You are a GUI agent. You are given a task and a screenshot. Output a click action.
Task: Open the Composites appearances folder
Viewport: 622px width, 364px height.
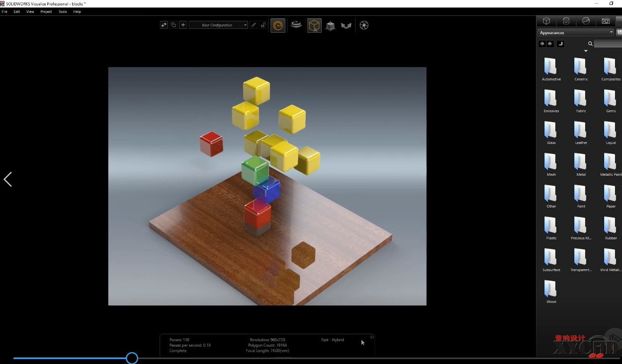(611, 69)
